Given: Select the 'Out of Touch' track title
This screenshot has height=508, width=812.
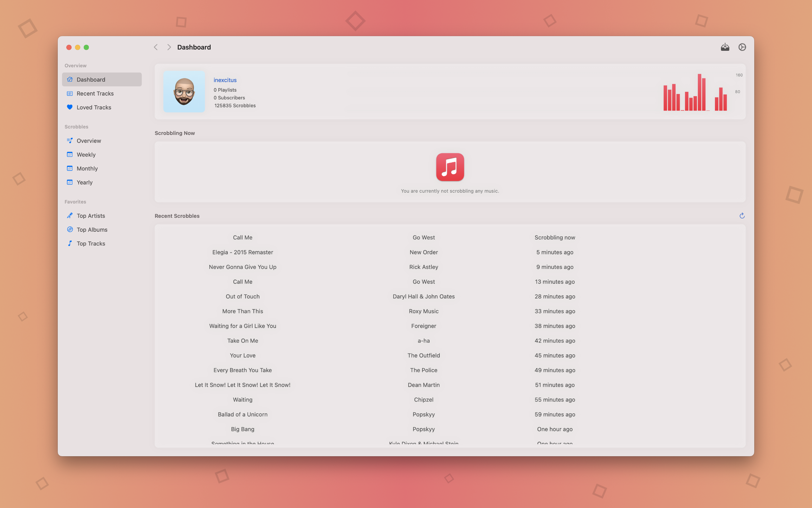Looking at the screenshot, I should click(x=243, y=296).
